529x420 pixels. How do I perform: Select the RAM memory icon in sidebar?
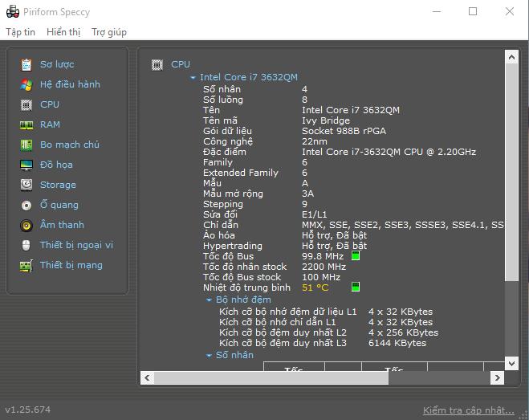[x=26, y=124]
